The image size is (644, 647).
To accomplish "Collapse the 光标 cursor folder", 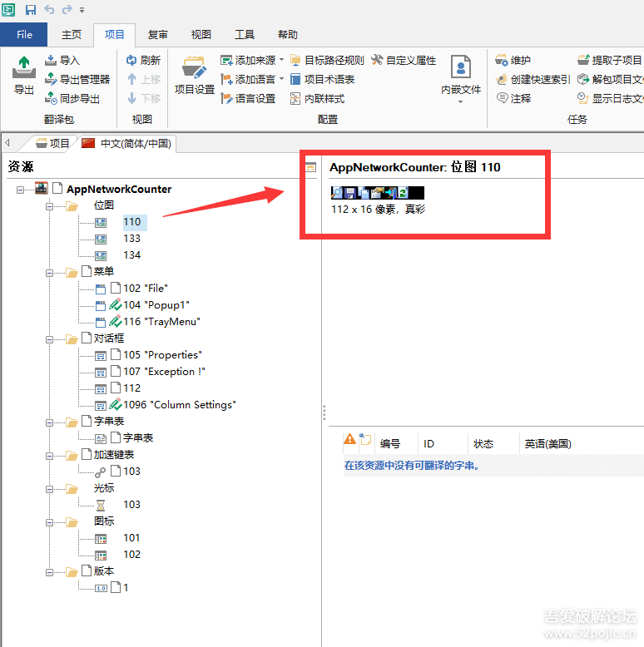I will (x=50, y=489).
